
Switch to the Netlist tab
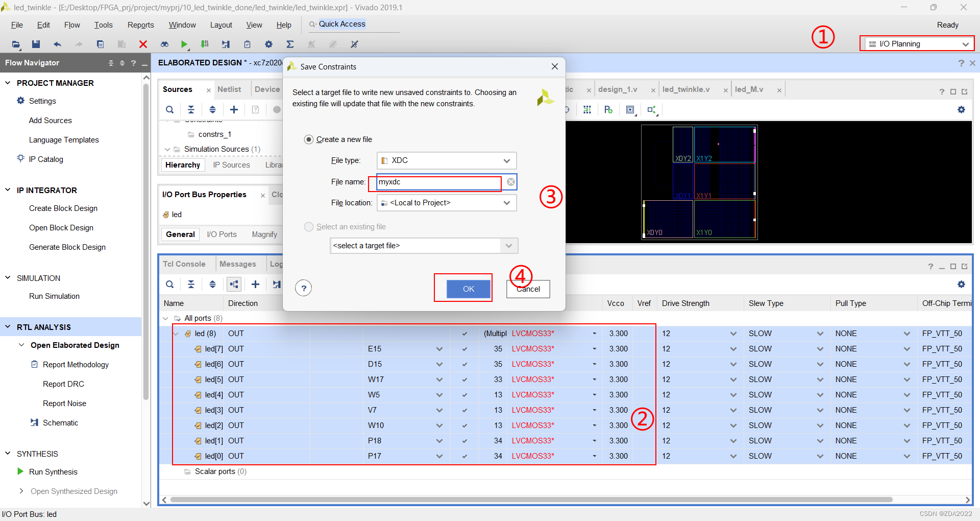229,89
